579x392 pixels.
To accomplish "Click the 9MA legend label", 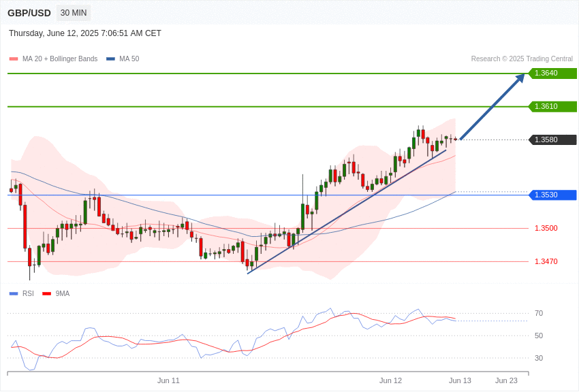I will pos(63,294).
